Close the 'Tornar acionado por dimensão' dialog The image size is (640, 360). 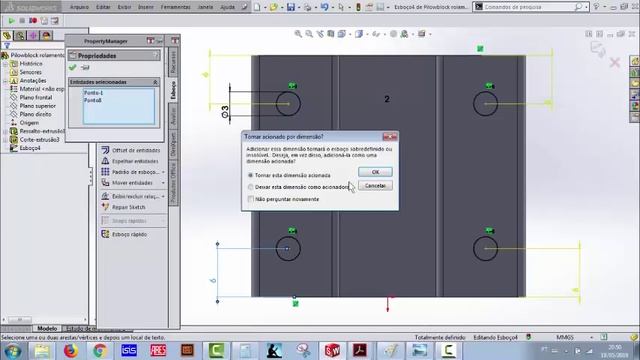coord(390,137)
